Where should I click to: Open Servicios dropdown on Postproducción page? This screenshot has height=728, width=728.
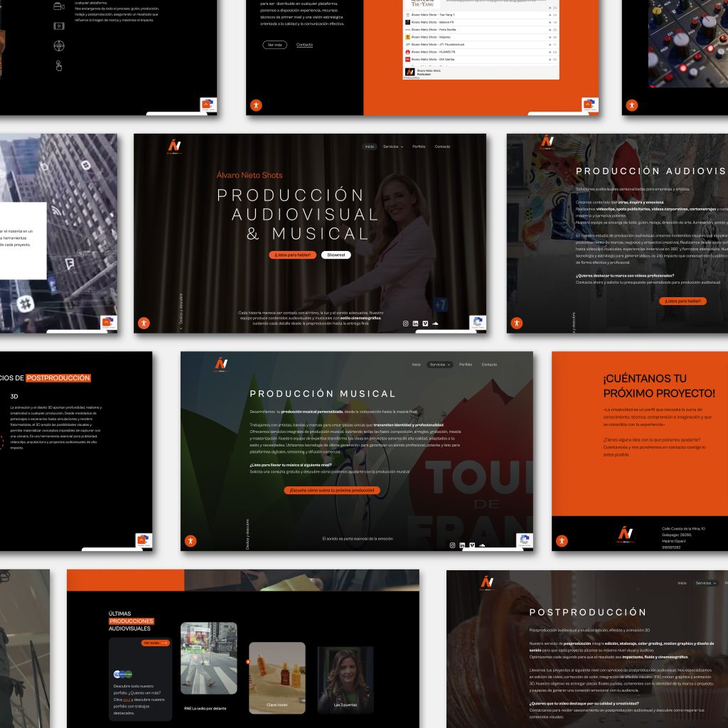(x=705, y=583)
